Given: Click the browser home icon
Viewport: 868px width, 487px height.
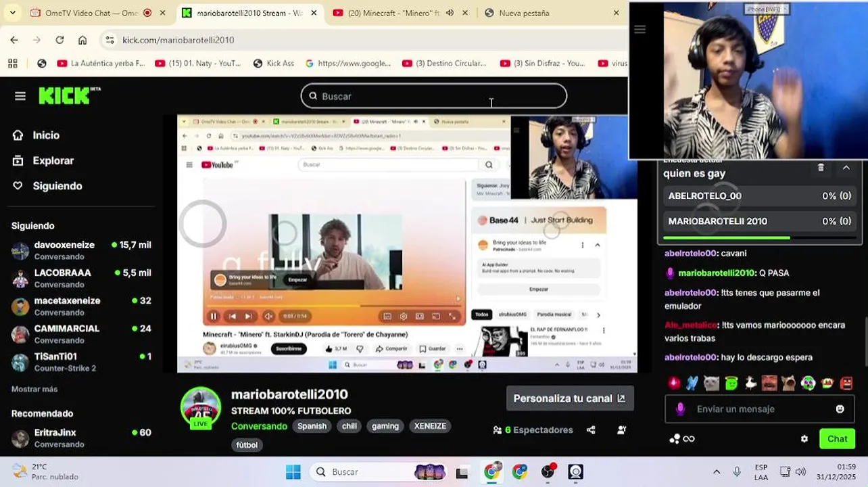Looking at the screenshot, I should 82,40.
